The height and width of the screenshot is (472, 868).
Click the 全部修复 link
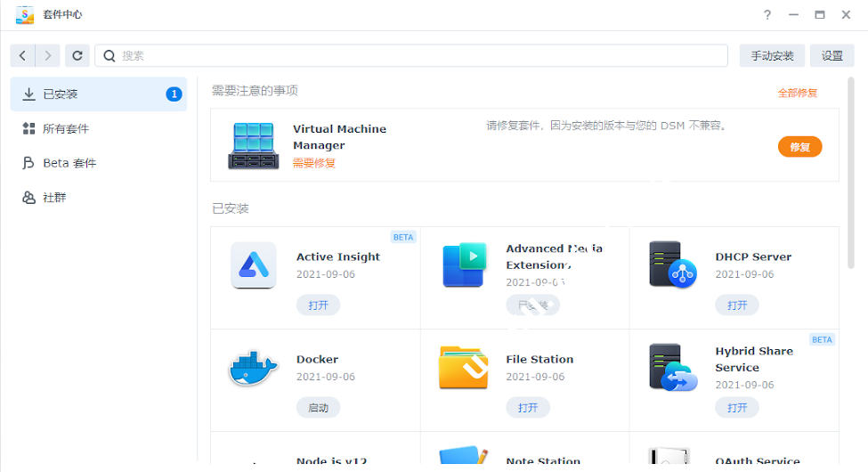pos(797,93)
